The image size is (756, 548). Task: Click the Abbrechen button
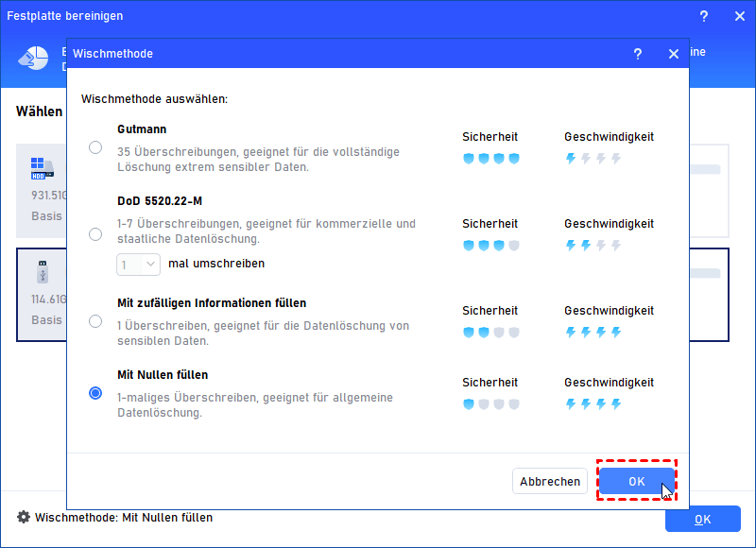[550, 481]
